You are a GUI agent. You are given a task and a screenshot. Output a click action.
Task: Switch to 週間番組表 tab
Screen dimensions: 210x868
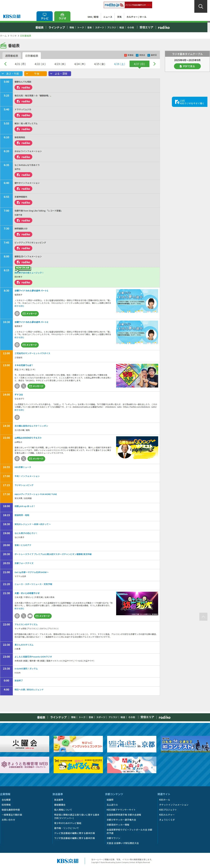point(12,56)
